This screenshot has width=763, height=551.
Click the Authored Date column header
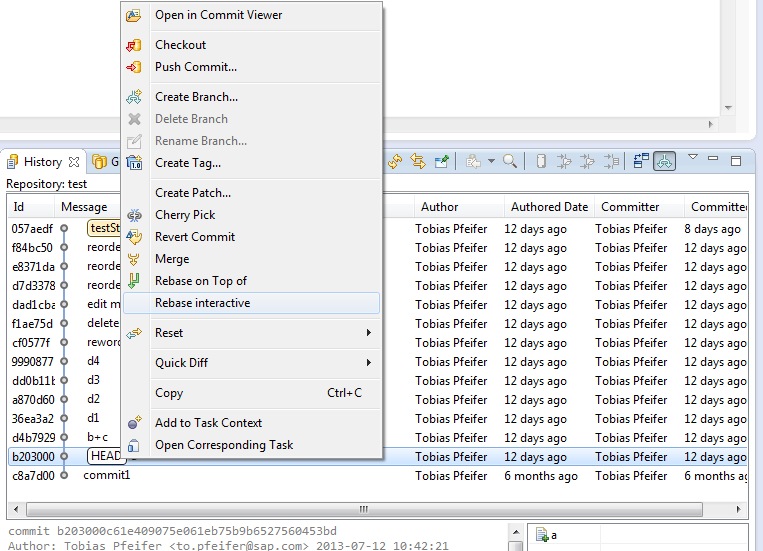tap(548, 207)
